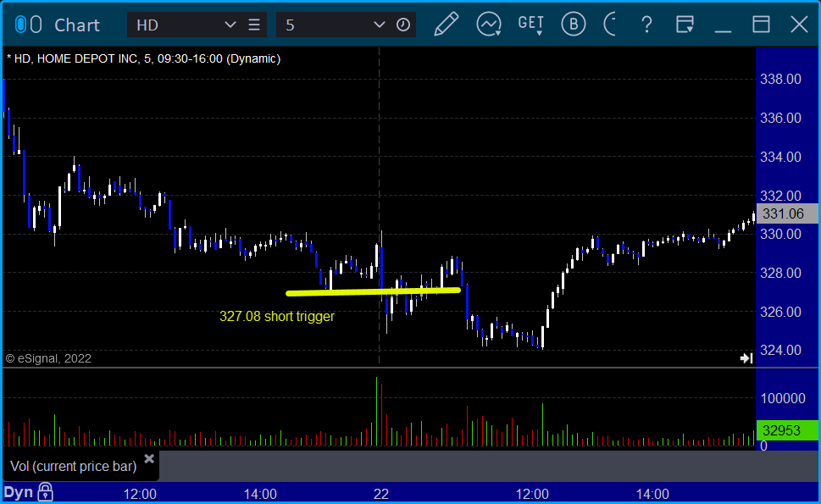Select the 327.08 short trigger annotation text

coord(276,316)
